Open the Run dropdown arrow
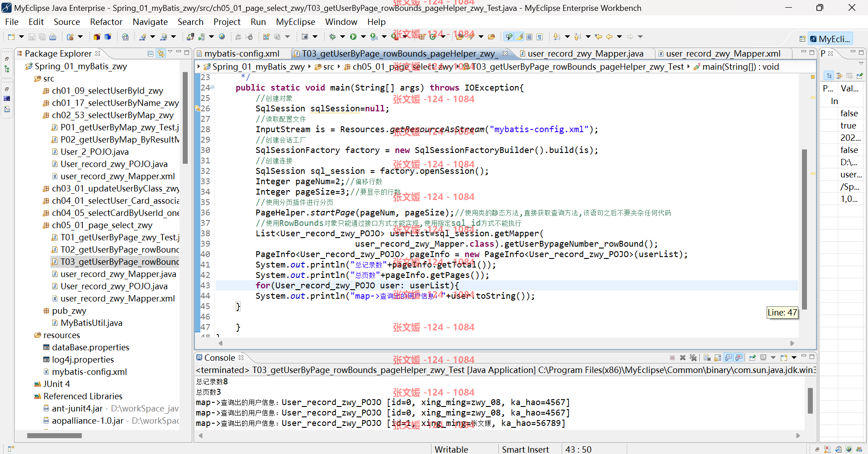 pos(363,37)
